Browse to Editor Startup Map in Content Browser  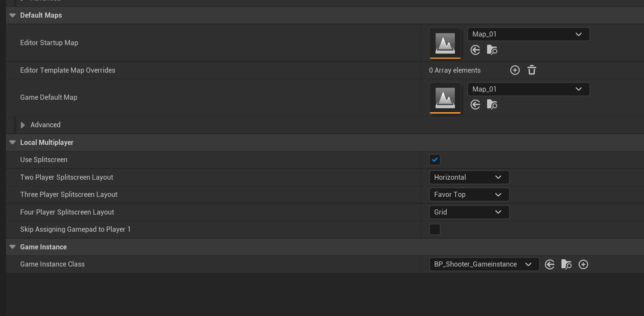pos(492,50)
